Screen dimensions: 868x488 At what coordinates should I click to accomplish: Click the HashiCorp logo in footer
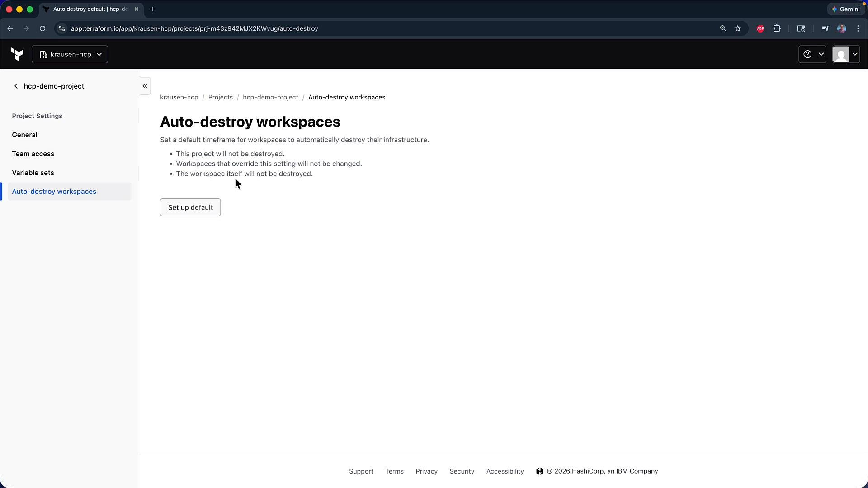(540, 471)
